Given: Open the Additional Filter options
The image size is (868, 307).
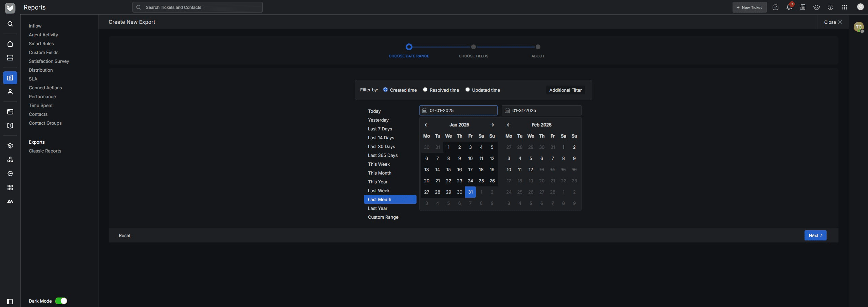Looking at the screenshot, I should [565, 90].
